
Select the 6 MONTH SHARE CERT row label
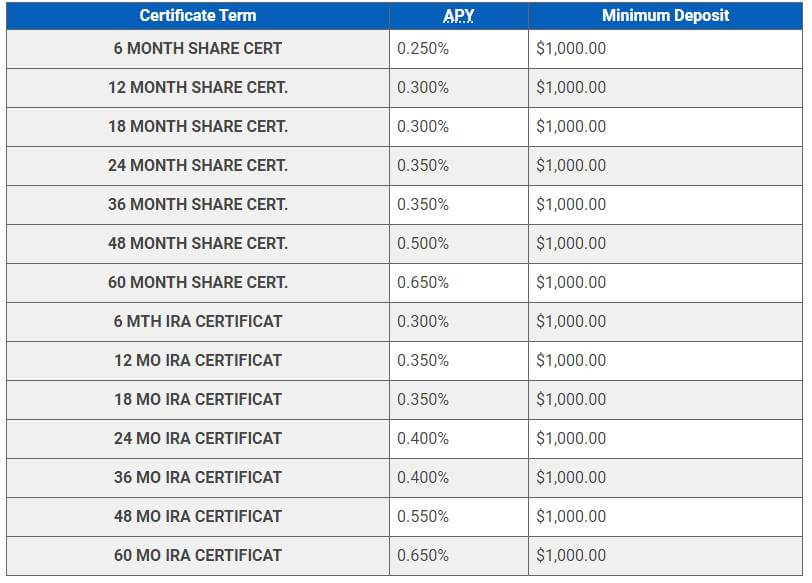pos(198,48)
